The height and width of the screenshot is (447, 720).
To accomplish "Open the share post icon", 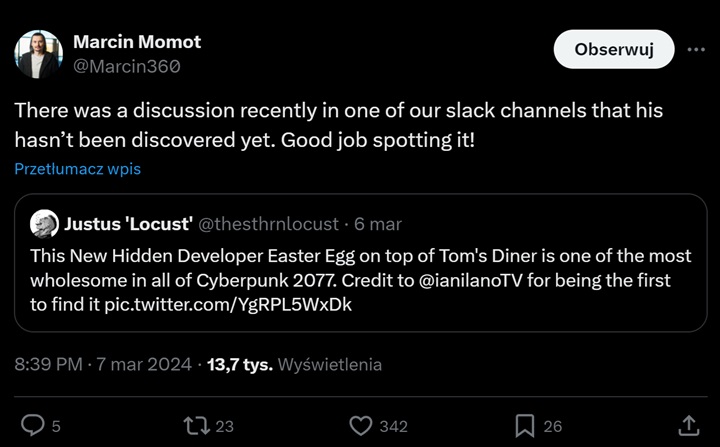I will tap(689, 426).
